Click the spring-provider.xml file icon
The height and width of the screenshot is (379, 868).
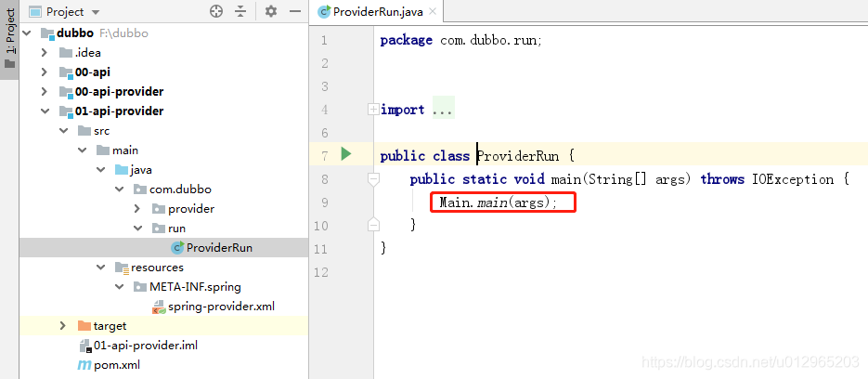tap(159, 307)
